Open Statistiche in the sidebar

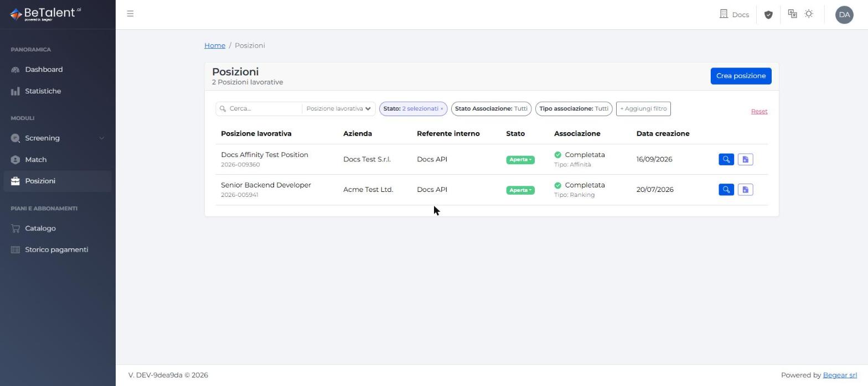point(58,91)
